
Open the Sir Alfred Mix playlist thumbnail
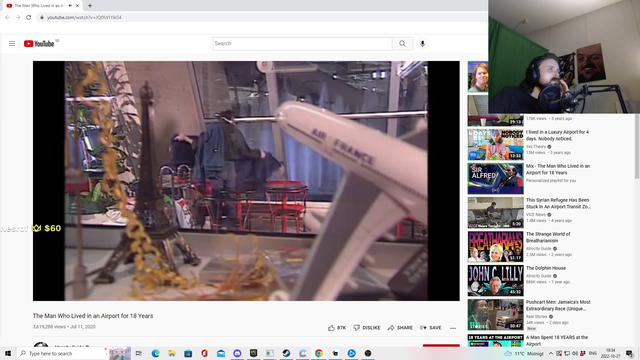496,178
